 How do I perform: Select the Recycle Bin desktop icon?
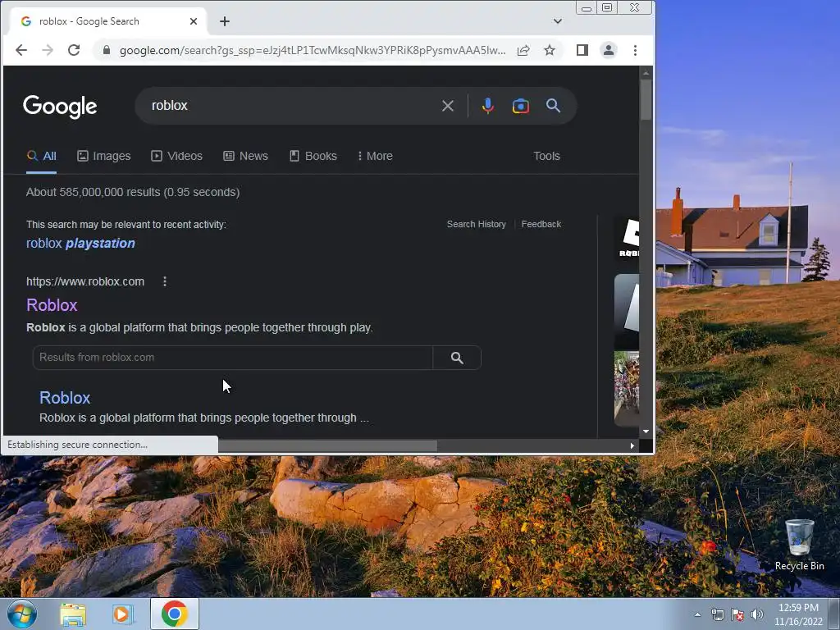799,546
